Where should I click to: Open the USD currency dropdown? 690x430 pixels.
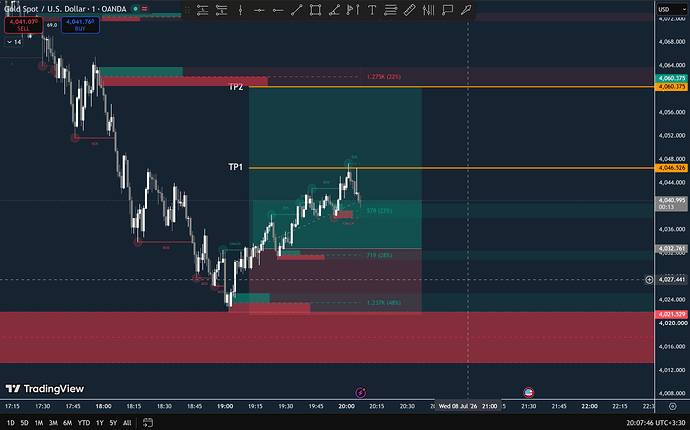coord(672,9)
